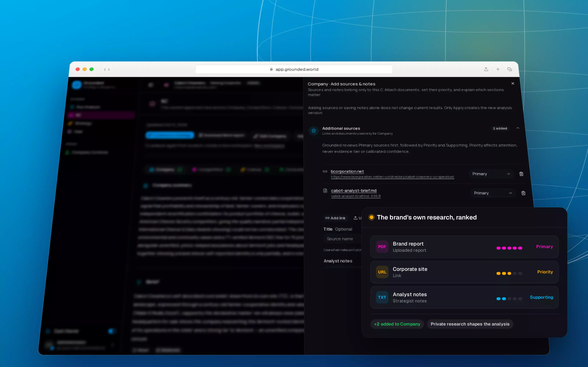Delete the bcorporation.net source with trash icon
Image resolution: width=588 pixels, height=367 pixels.
tap(521, 174)
